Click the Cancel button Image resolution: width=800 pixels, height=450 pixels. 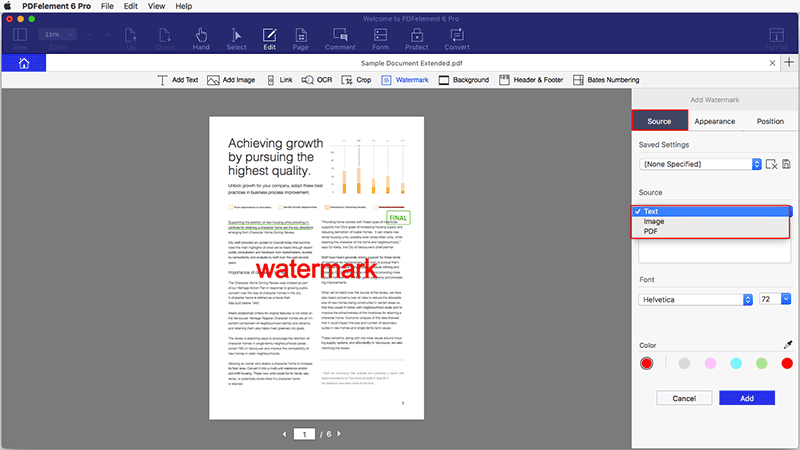pos(684,398)
